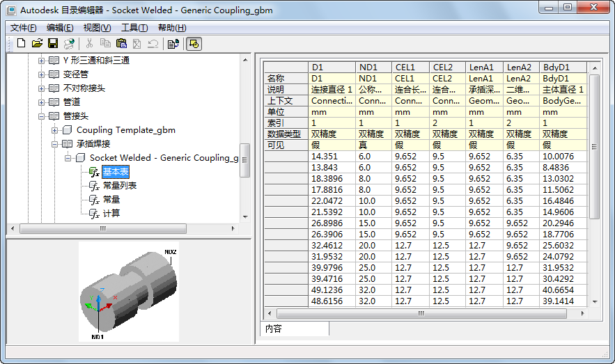Select the 计算 tree item

[x=111, y=214]
